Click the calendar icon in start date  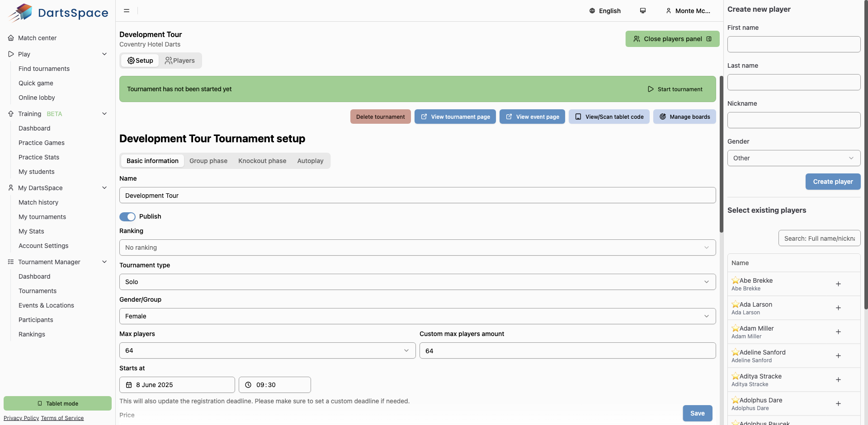129,385
